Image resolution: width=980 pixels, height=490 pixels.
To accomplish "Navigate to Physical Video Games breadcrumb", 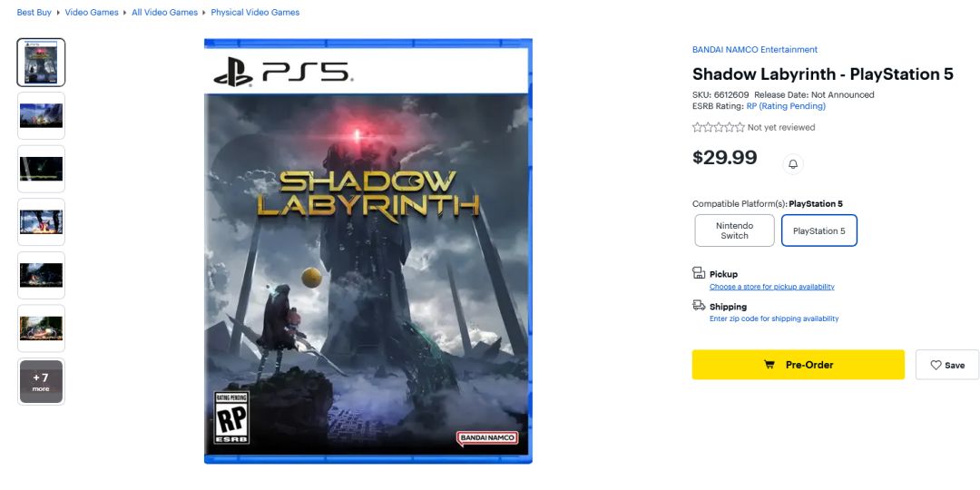I will coord(255,13).
